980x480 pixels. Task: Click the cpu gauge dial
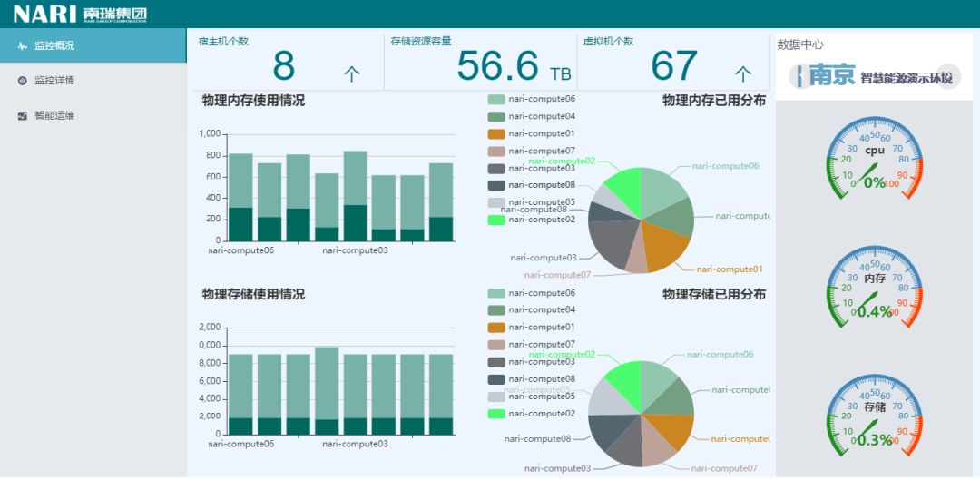click(875, 159)
